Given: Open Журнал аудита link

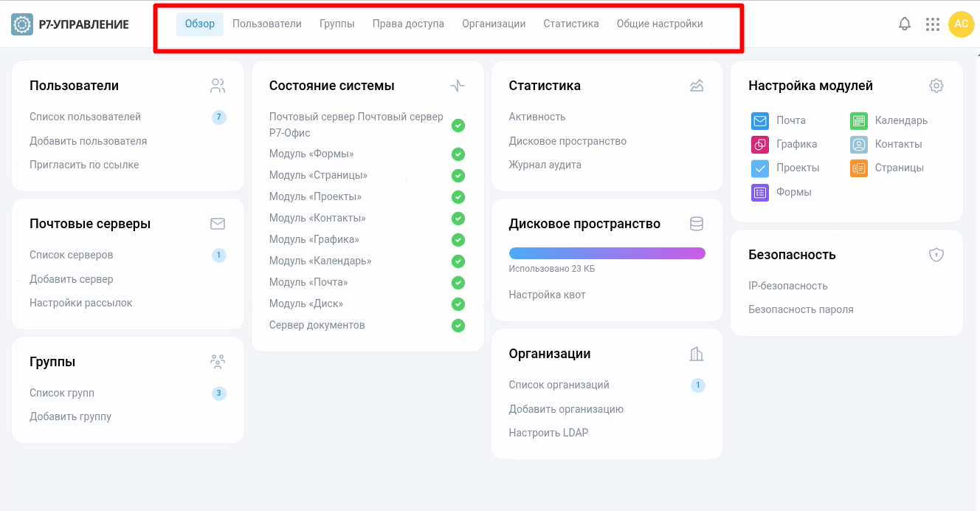Looking at the screenshot, I should [x=545, y=165].
